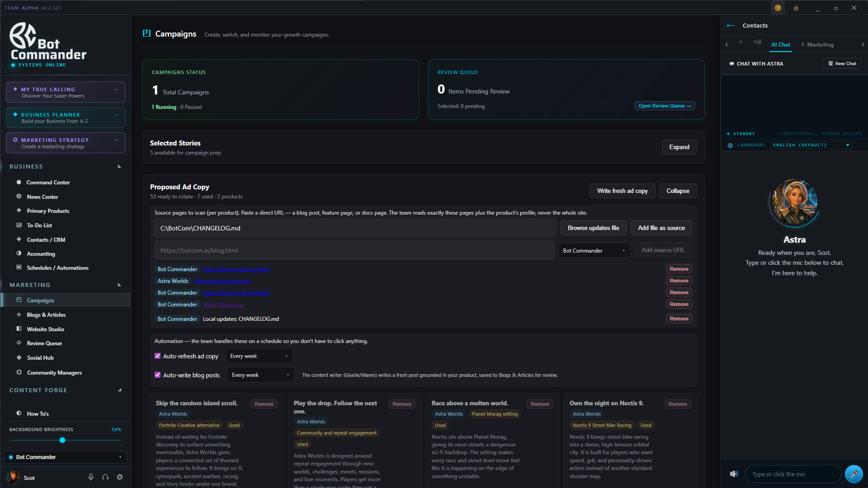Collapse the MARKETING sidebar section
The image size is (868, 488).
pyautogui.click(x=119, y=285)
